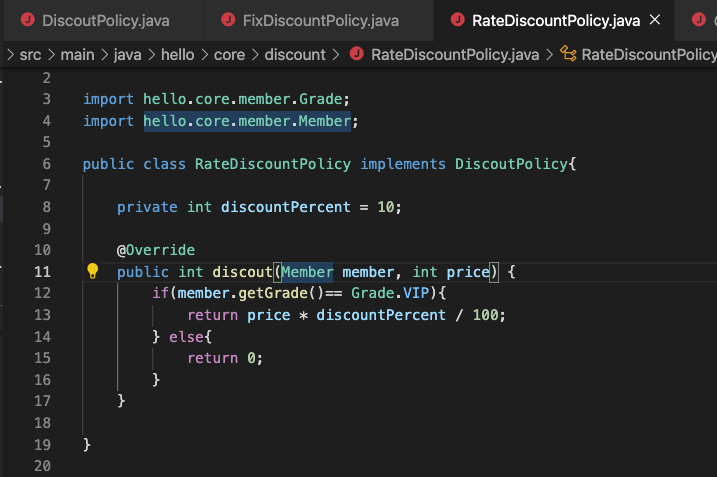Viewport: 717px width, 477px height.
Task: Click the value '10' on line 8
Action: click(x=386, y=207)
